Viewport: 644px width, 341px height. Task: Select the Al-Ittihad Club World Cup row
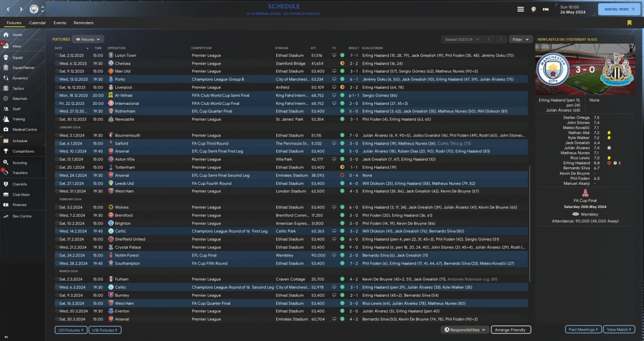291,95
